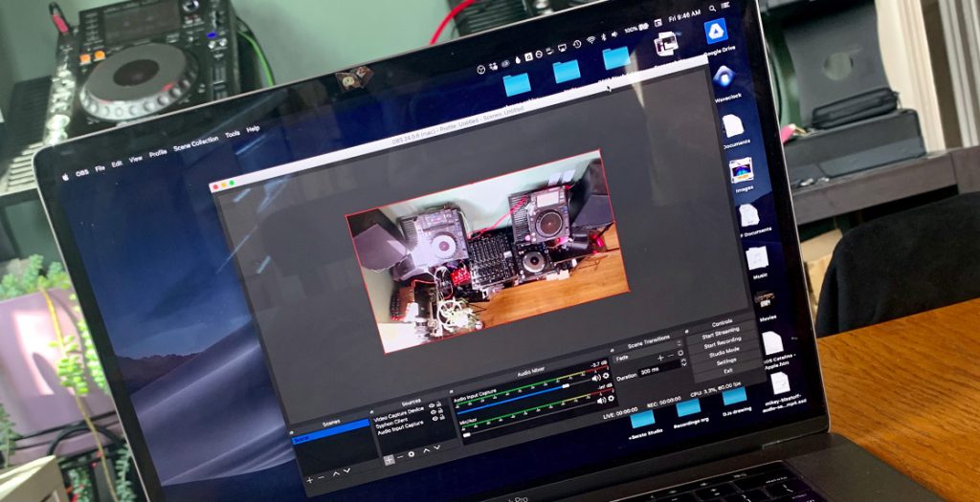The height and width of the screenshot is (502, 980).
Task: Click Spotlight search icon in menu bar
Action: point(712,8)
